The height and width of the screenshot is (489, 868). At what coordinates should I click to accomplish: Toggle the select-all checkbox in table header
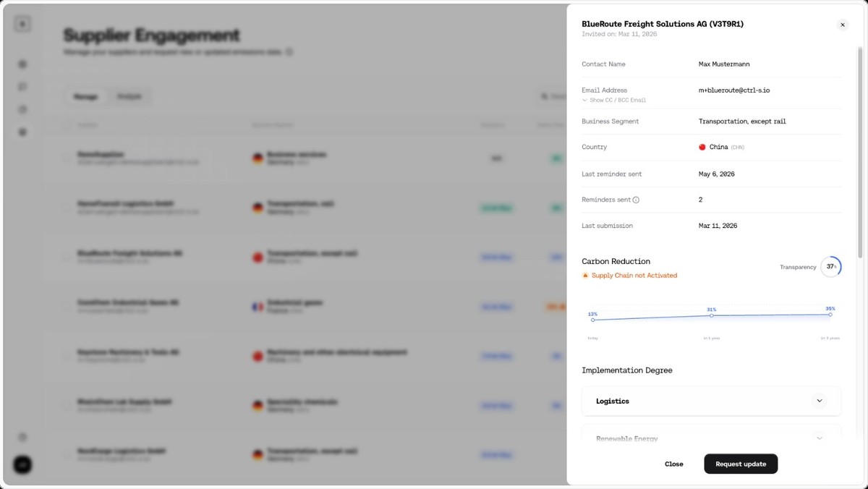(67, 125)
